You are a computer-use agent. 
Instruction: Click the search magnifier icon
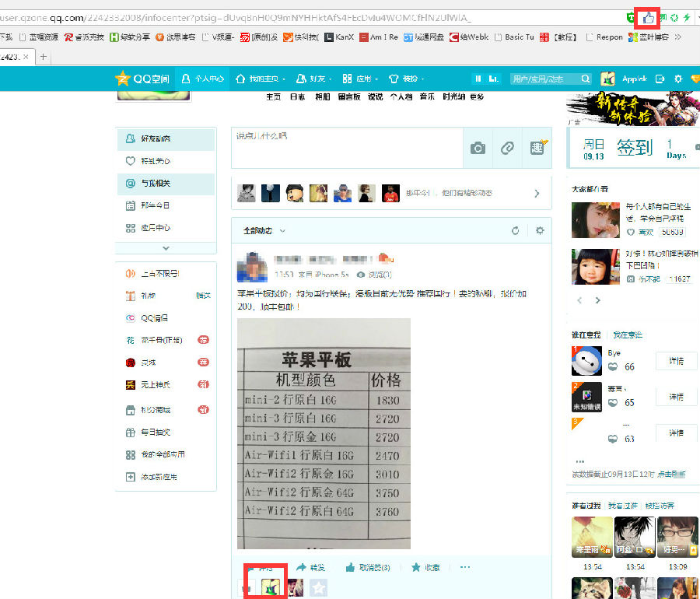coord(585,79)
